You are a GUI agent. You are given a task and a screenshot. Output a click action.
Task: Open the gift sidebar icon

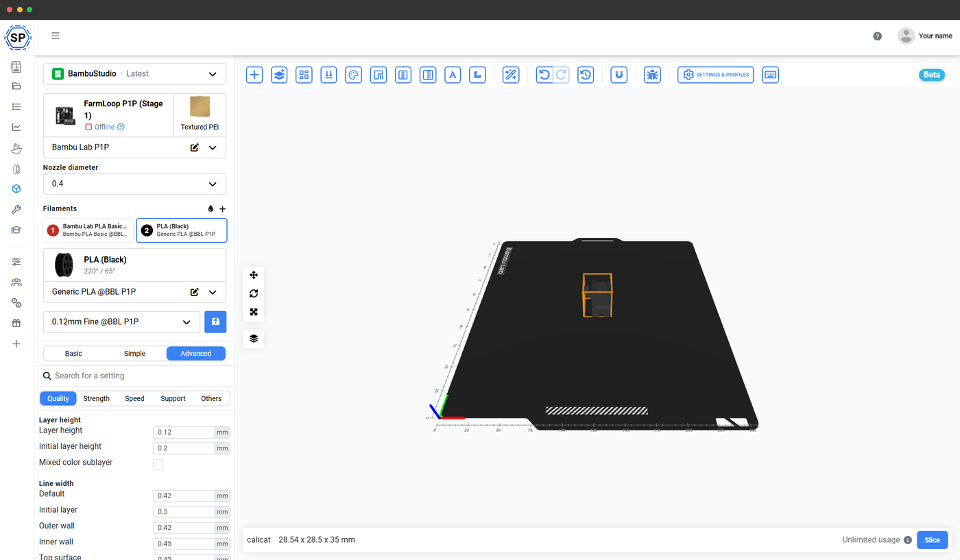click(16, 324)
